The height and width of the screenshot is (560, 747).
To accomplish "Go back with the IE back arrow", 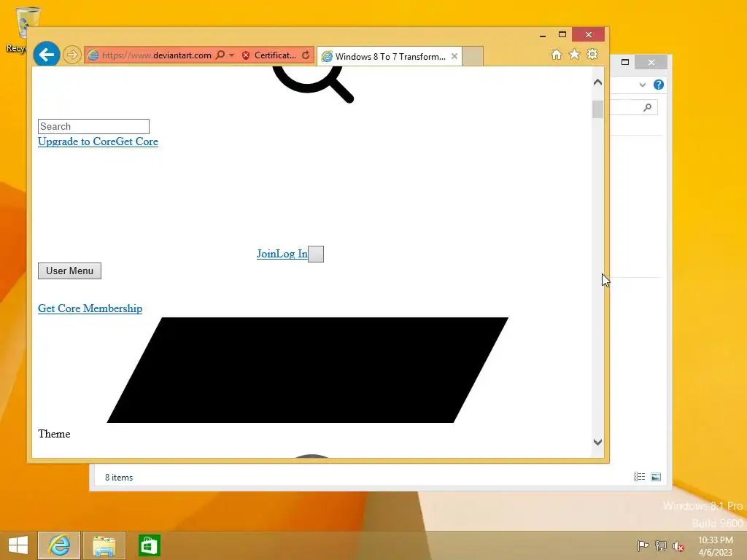I will 47,55.
